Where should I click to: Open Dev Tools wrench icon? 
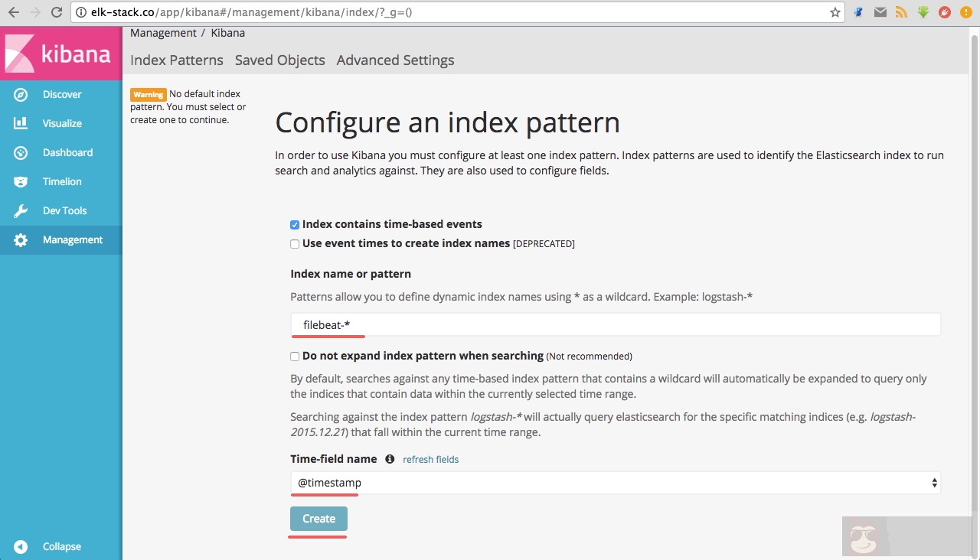click(21, 211)
